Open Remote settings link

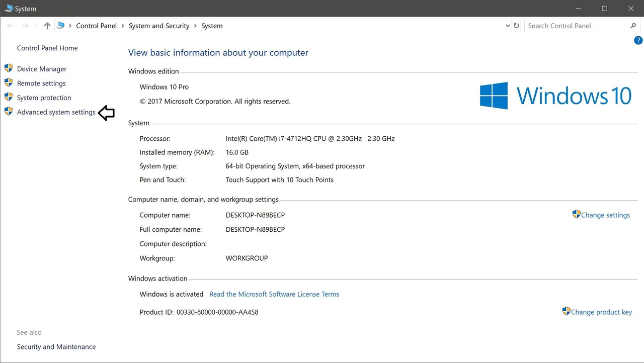coord(41,83)
